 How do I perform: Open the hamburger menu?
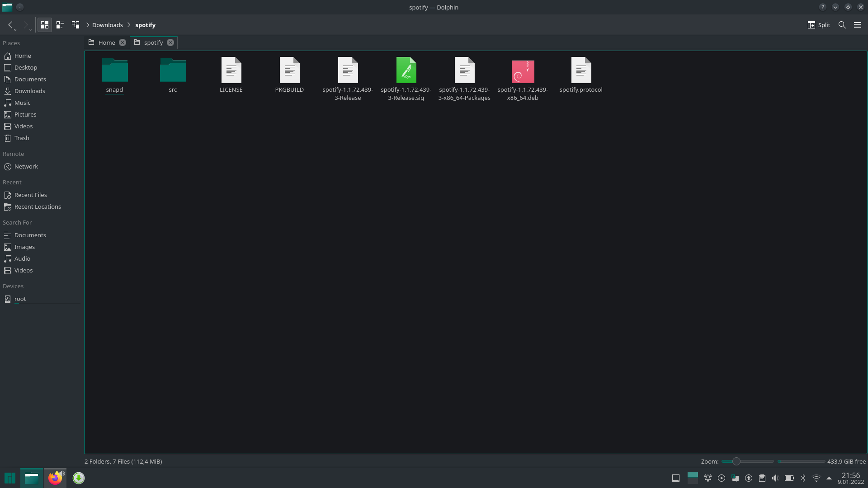click(858, 25)
